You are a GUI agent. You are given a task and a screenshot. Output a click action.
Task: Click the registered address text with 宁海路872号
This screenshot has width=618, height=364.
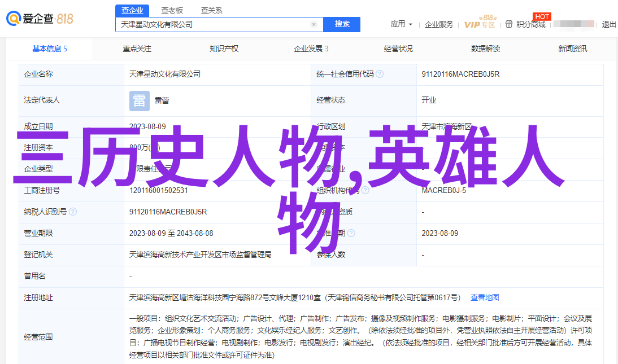(295, 298)
